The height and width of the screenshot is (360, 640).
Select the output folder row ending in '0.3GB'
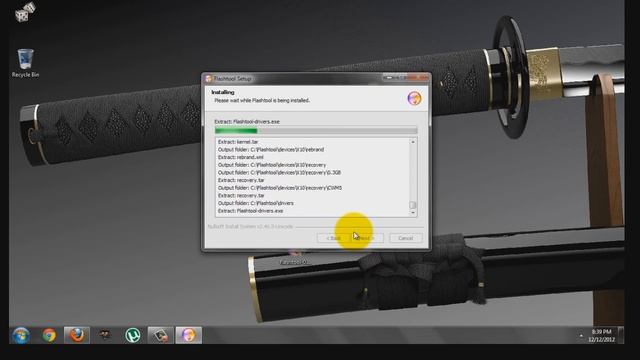(x=279, y=173)
